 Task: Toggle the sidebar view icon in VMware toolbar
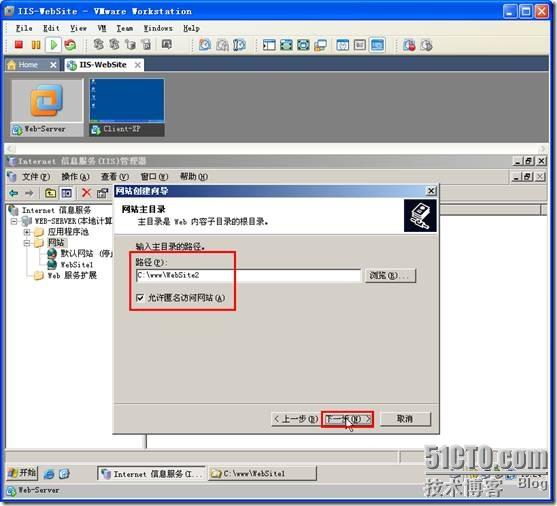click(269, 45)
